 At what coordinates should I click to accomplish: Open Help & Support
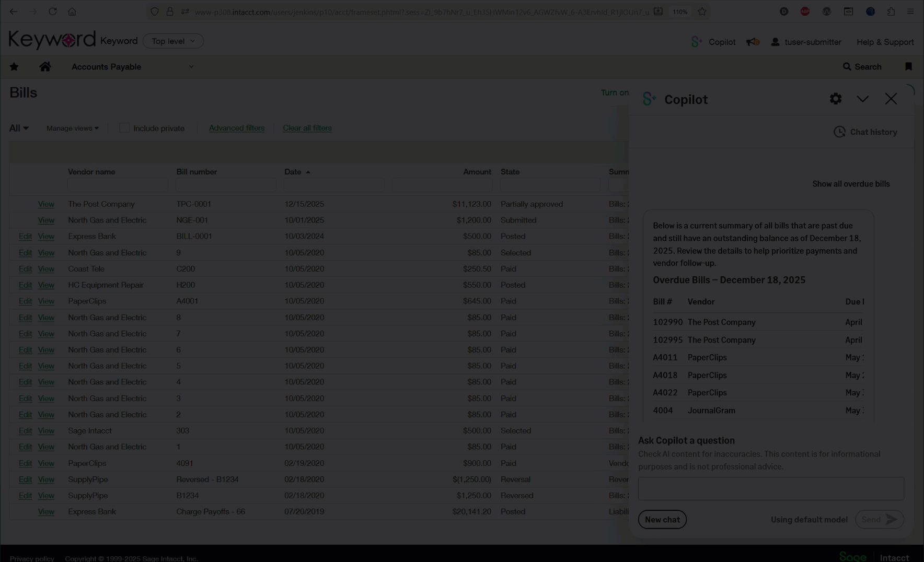click(885, 42)
